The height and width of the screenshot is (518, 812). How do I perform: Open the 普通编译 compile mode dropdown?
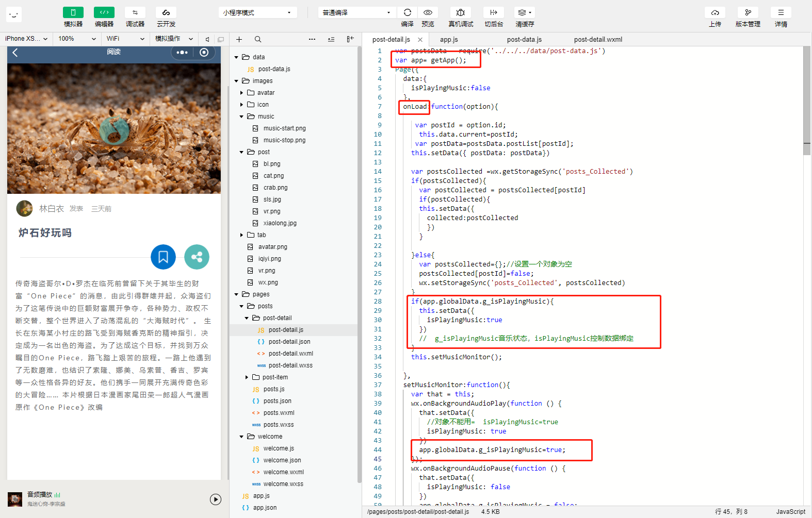[x=357, y=12]
